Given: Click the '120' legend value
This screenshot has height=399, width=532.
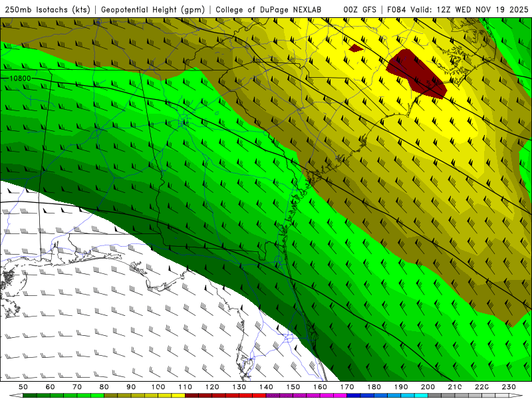Looking at the screenshot, I should 212,387.
